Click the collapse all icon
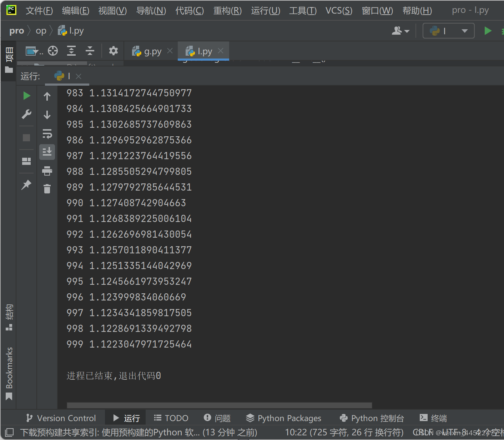The height and width of the screenshot is (440, 504). click(90, 51)
